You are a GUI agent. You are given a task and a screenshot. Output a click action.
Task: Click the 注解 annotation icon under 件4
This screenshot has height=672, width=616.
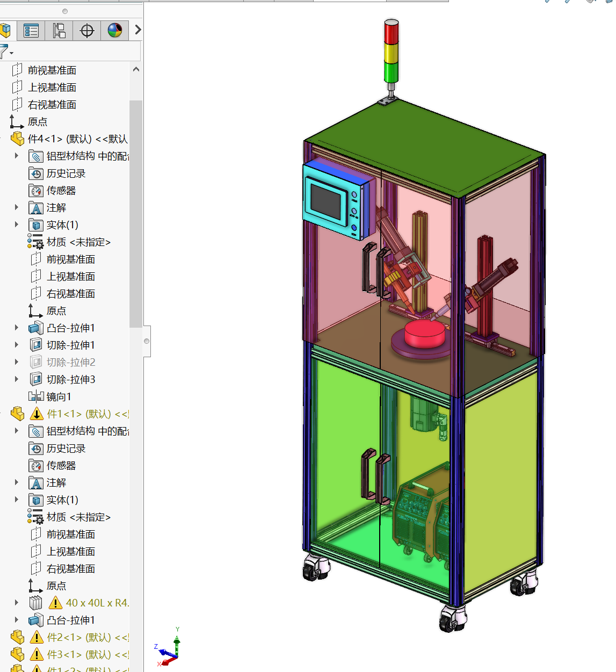(36, 208)
